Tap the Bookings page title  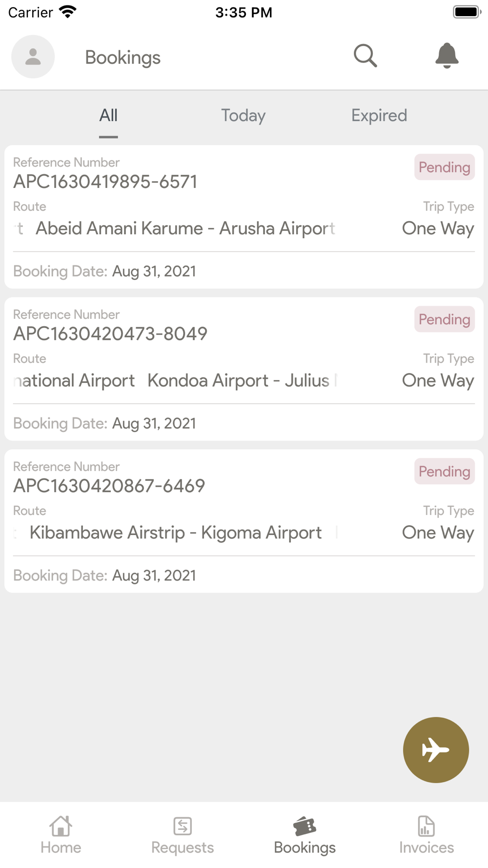pyautogui.click(x=122, y=58)
